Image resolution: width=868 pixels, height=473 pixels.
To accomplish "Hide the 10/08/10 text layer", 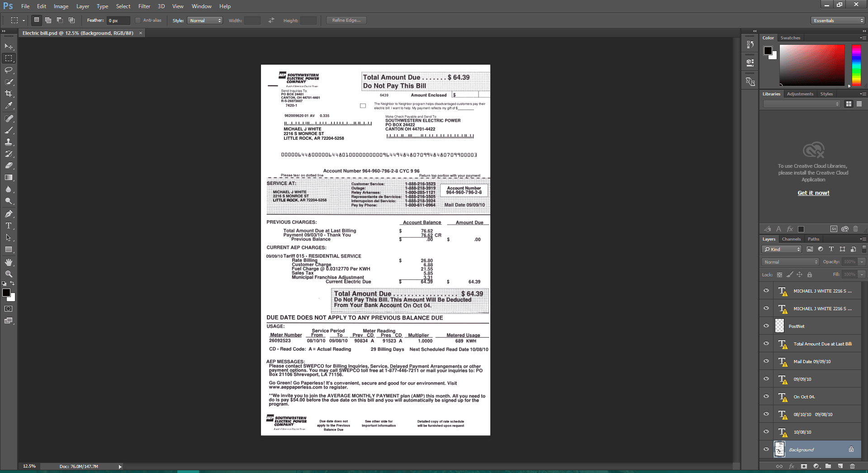I will point(766,431).
